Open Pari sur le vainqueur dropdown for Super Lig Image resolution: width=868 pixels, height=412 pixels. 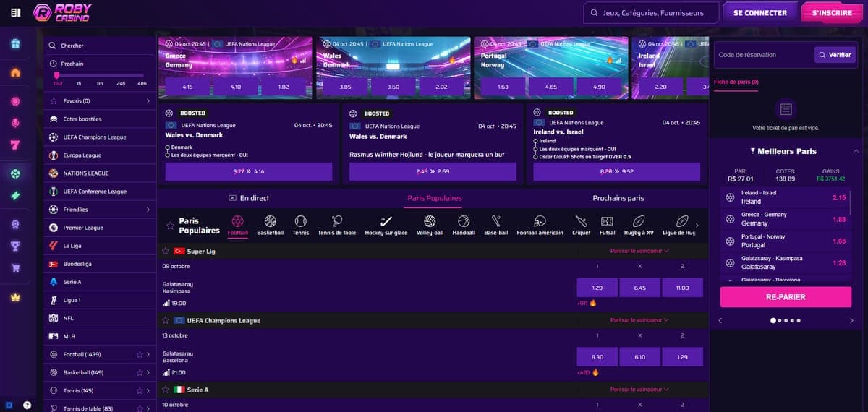point(639,251)
